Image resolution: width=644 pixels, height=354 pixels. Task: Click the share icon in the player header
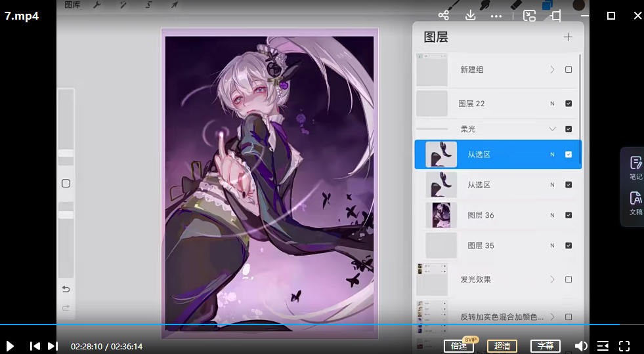[444, 16]
